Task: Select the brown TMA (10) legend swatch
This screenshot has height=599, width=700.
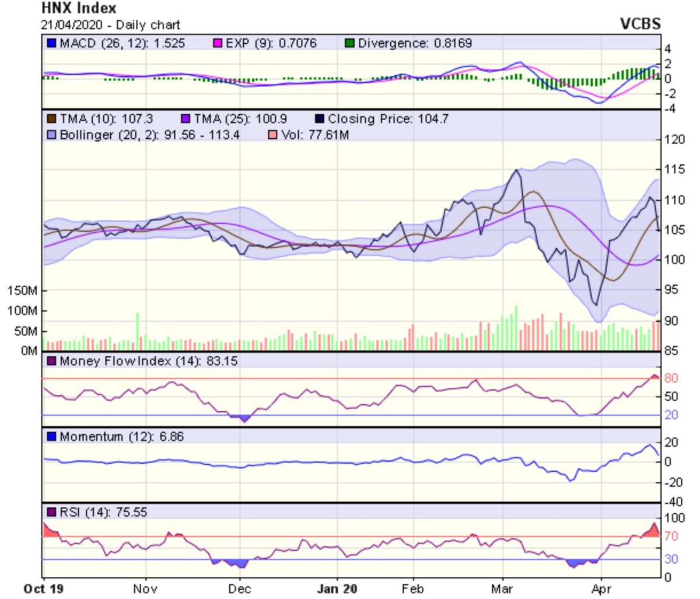Action: click(x=51, y=119)
